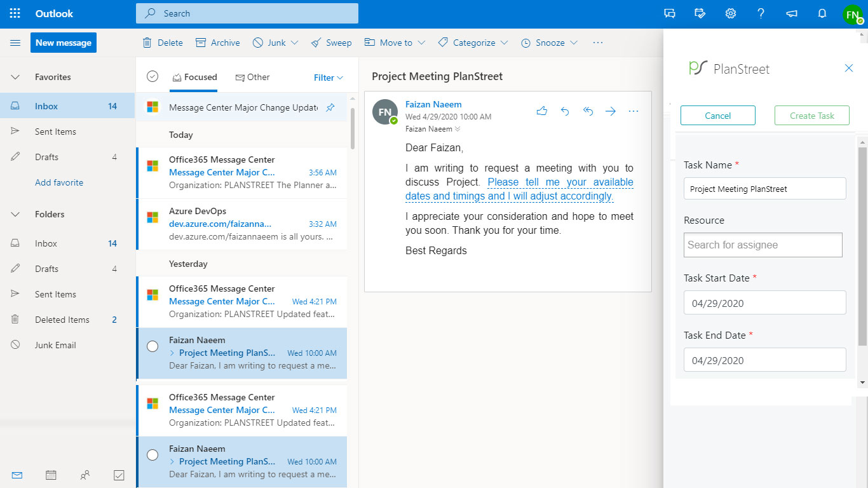Switch to Calendar view at bottom
Viewport: 868px width, 488px height.
click(x=51, y=475)
